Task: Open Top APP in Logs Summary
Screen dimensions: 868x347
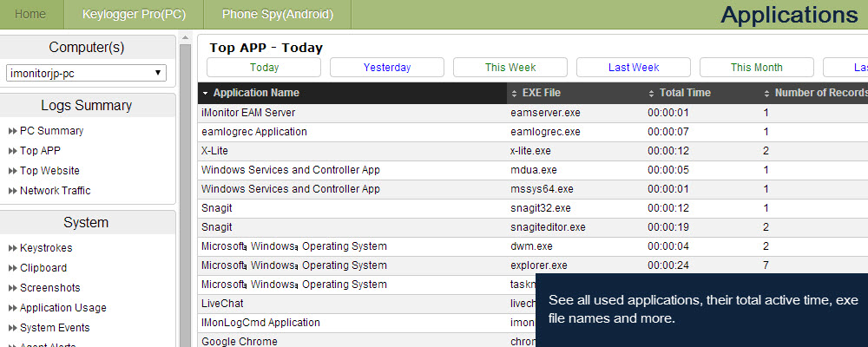Action: pos(41,151)
